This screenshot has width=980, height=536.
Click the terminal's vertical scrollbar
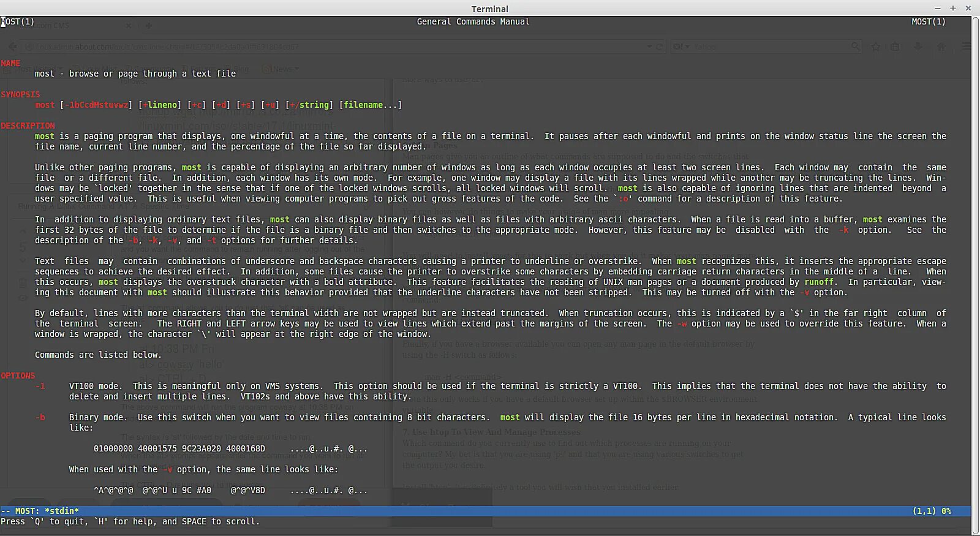976,274
